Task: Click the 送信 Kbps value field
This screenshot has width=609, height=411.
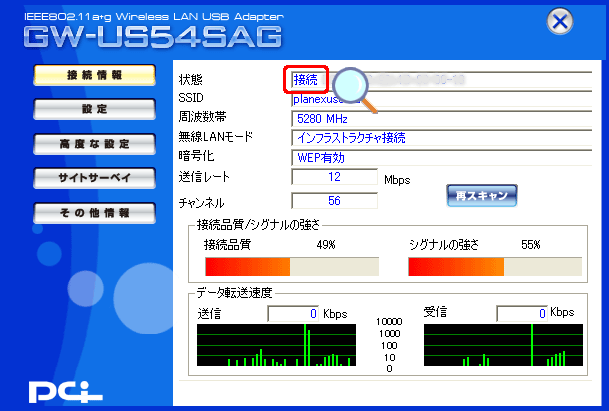Action: (293, 313)
